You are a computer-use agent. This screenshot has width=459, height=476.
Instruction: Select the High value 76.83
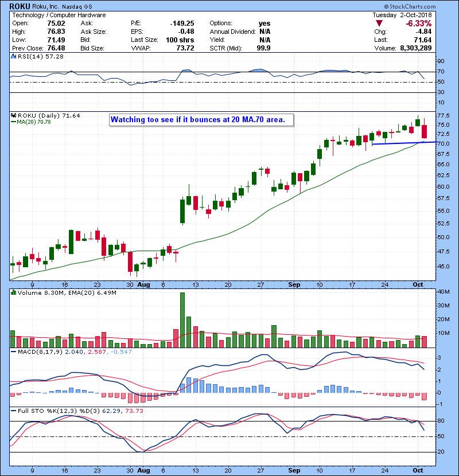tap(56, 32)
